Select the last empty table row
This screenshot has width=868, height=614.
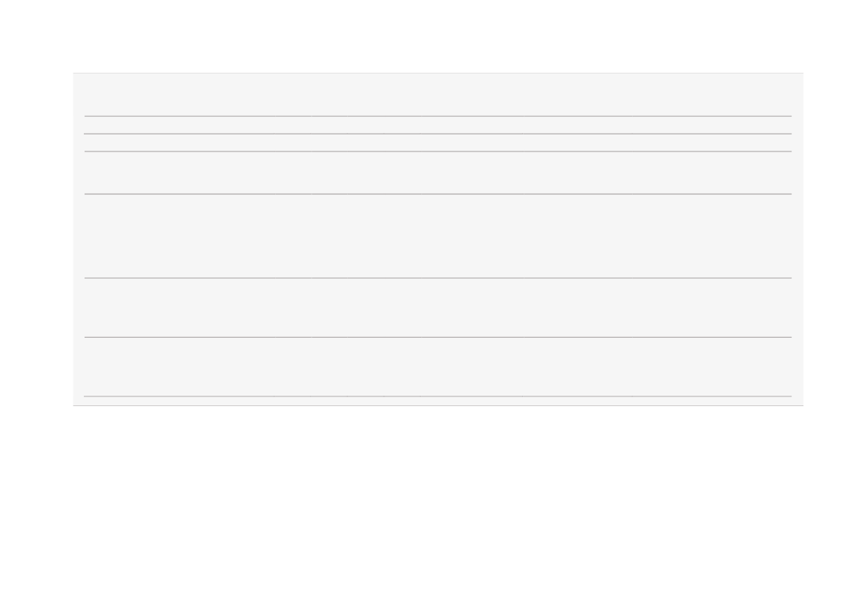438,366
